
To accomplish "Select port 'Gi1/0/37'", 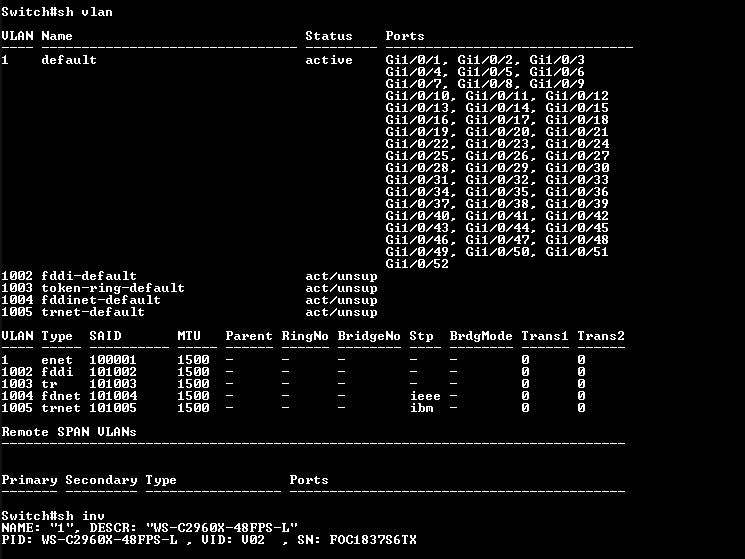I will click(417, 204).
